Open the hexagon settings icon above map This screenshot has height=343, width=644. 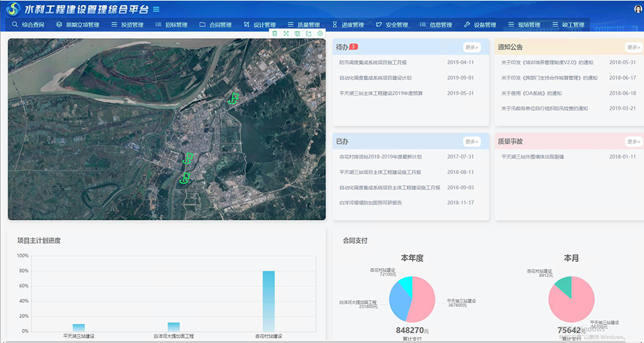tap(320, 33)
